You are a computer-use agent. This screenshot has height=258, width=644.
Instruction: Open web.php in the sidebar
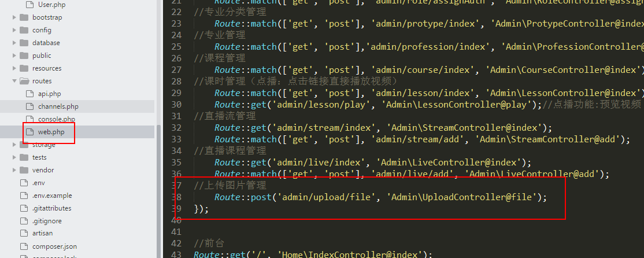point(51,132)
